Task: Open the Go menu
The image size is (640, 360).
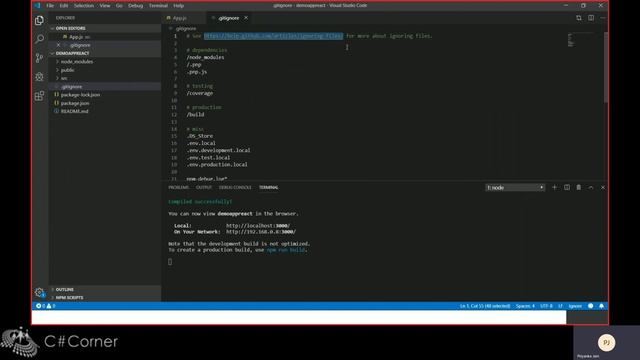Action: (119, 6)
